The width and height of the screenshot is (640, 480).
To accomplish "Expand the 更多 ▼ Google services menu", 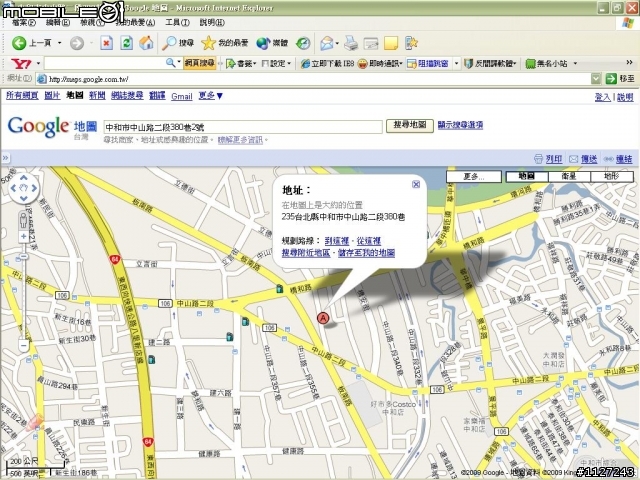I will coord(211,96).
